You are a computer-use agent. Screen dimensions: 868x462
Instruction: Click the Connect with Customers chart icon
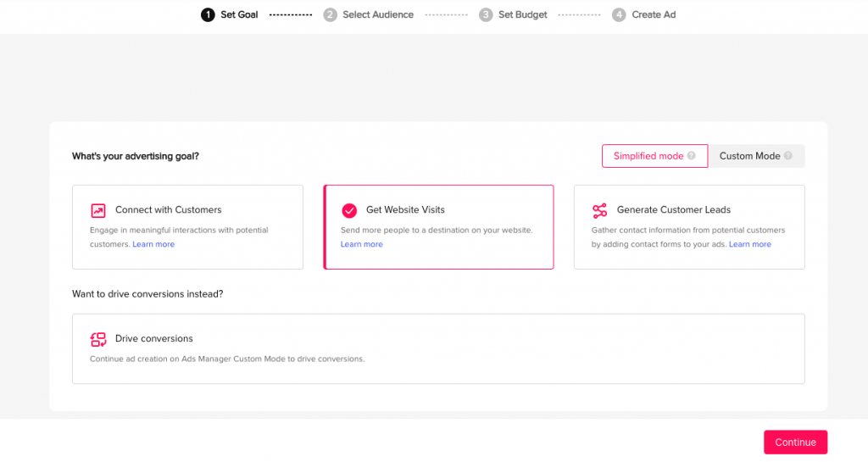click(x=98, y=210)
